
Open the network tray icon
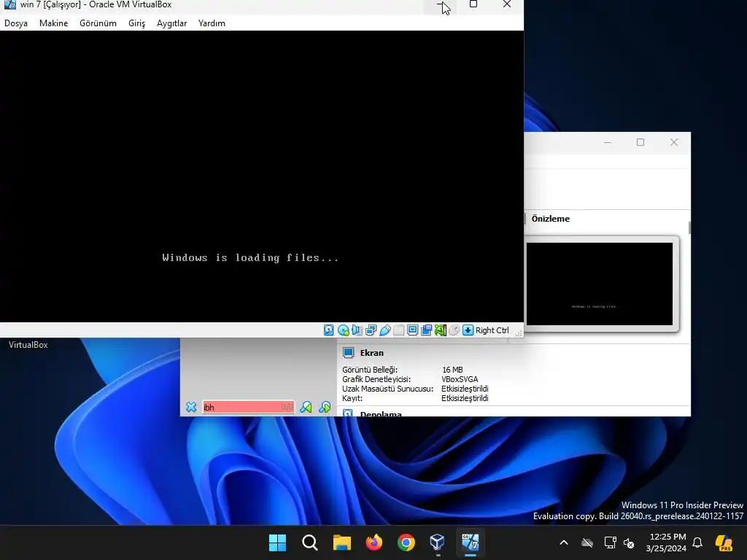(610, 542)
